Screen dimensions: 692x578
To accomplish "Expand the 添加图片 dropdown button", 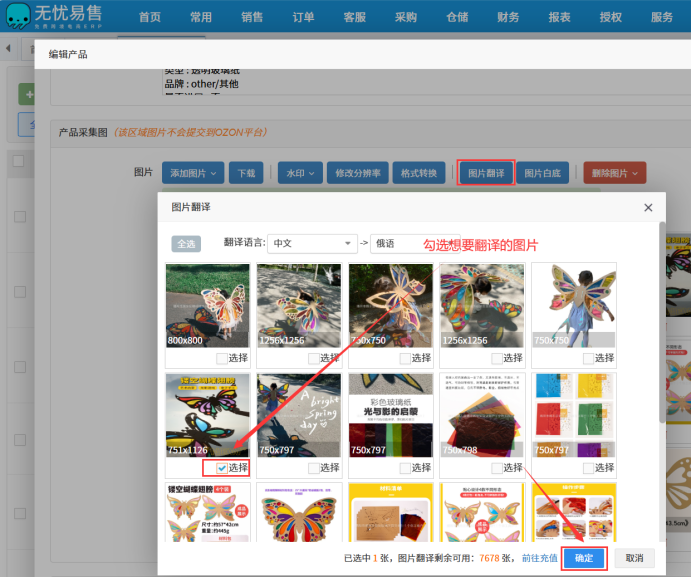I will tap(193, 173).
